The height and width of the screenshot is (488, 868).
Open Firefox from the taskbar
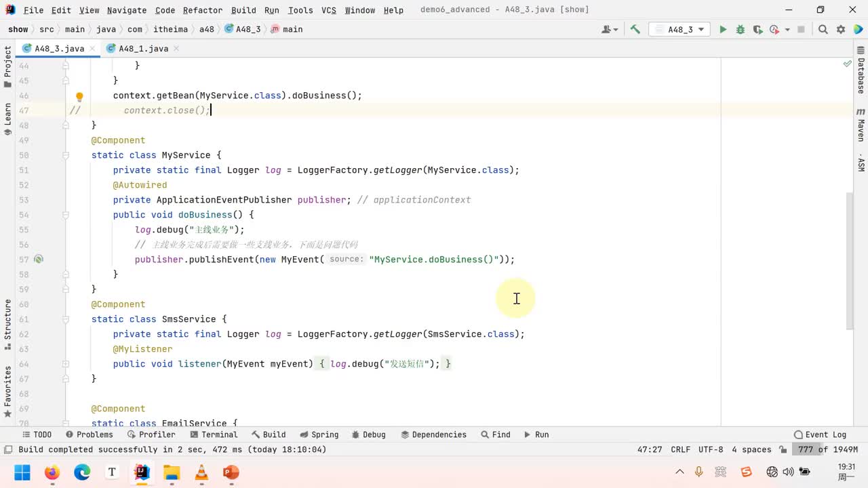[x=52, y=472]
